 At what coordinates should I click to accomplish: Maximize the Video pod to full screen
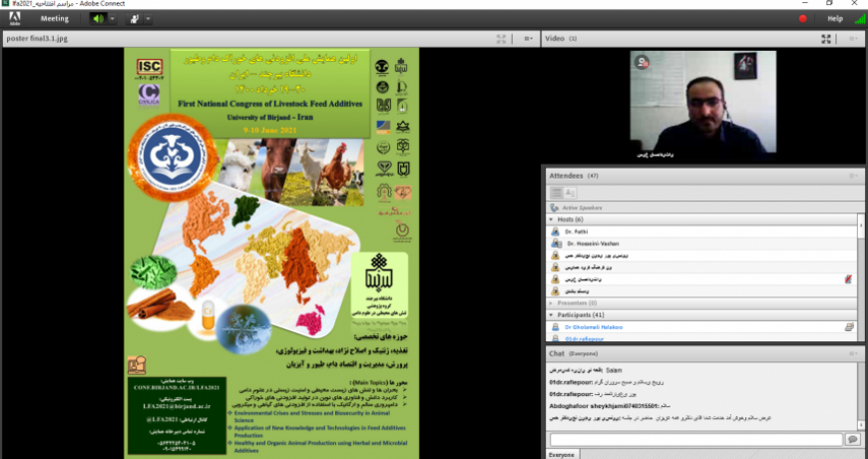[826, 38]
